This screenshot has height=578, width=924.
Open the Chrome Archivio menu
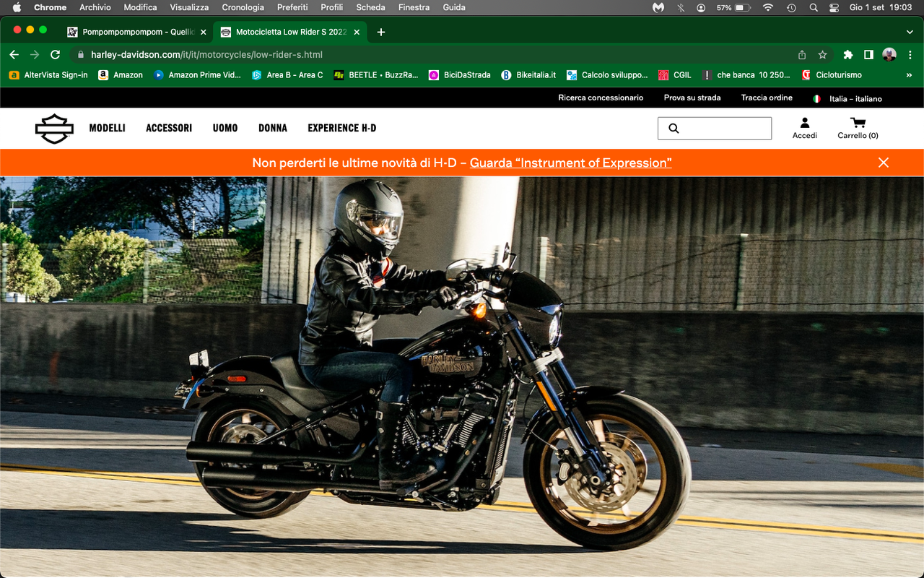(95, 7)
